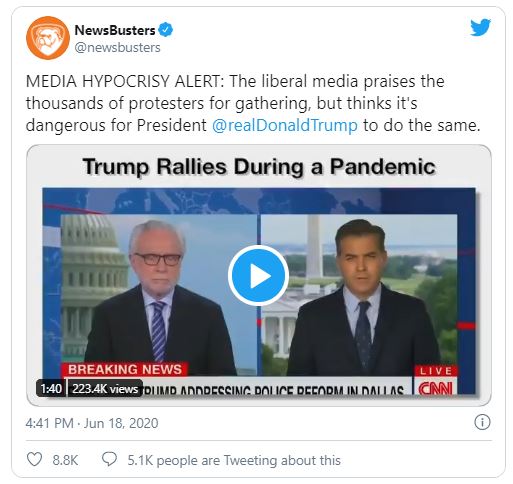Click the 1:40 video duration badge
The width and height of the screenshot is (513, 484).
coord(51,389)
